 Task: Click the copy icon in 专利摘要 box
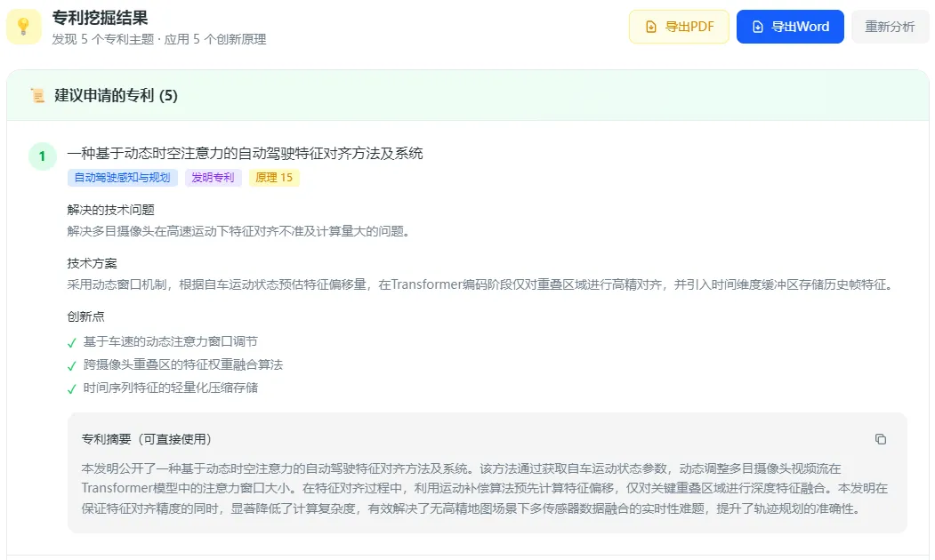click(880, 439)
